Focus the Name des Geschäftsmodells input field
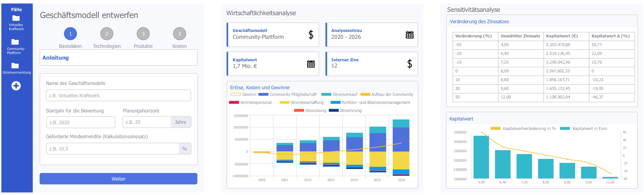 pos(118,96)
